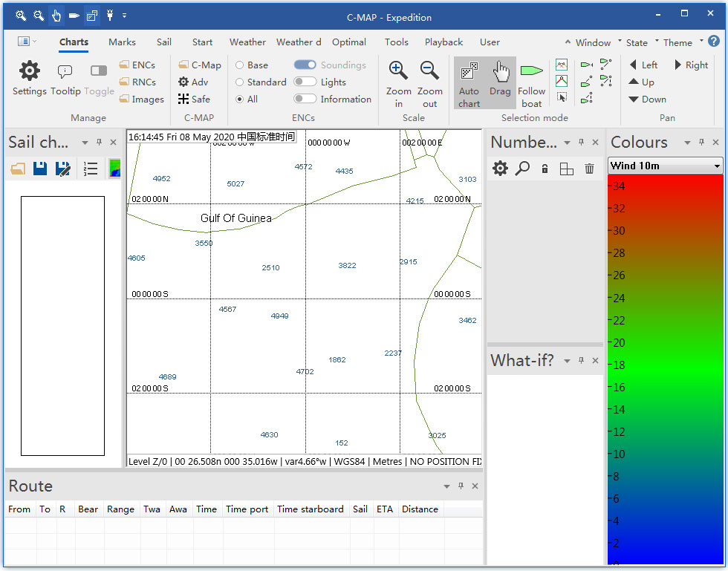
Task: Toggle the Soundings switch
Action: tap(305, 65)
